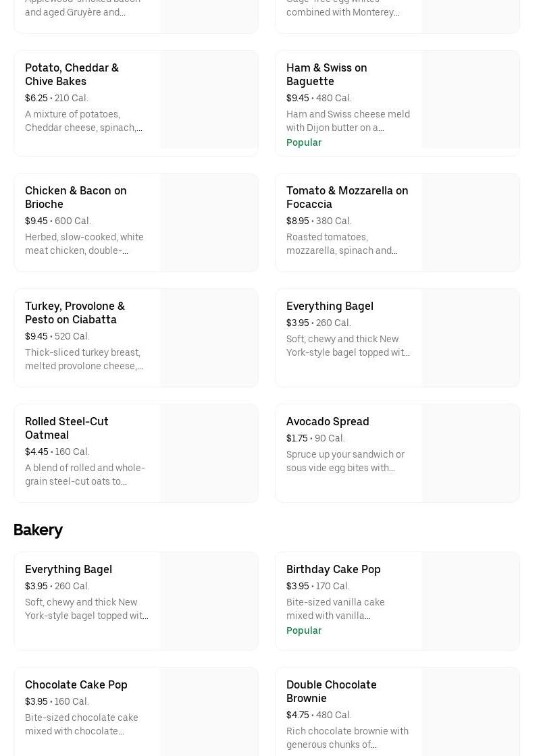Tap the Rolled Steel-Cut Oatmeal photo
This screenshot has height=756, width=543.
coord(209,453)
